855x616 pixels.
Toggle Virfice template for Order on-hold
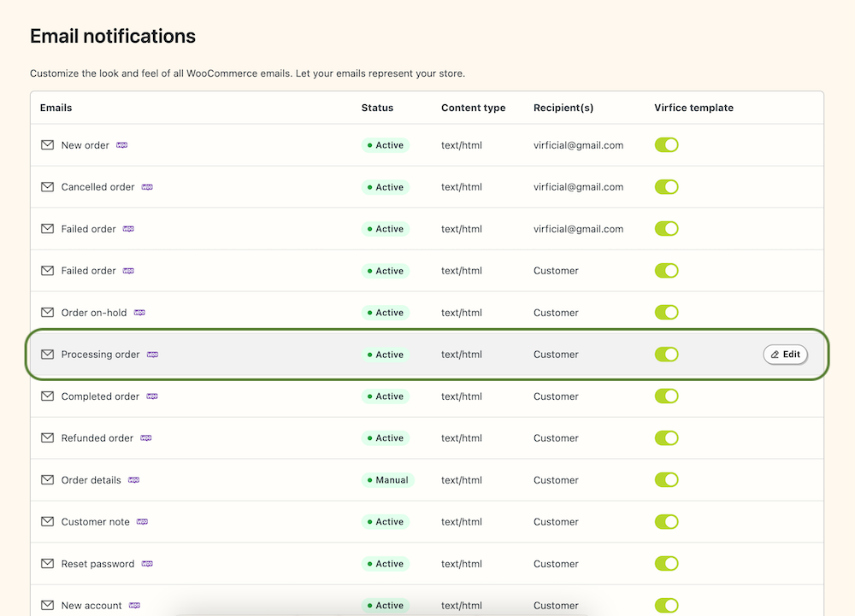tap(666, 313)
